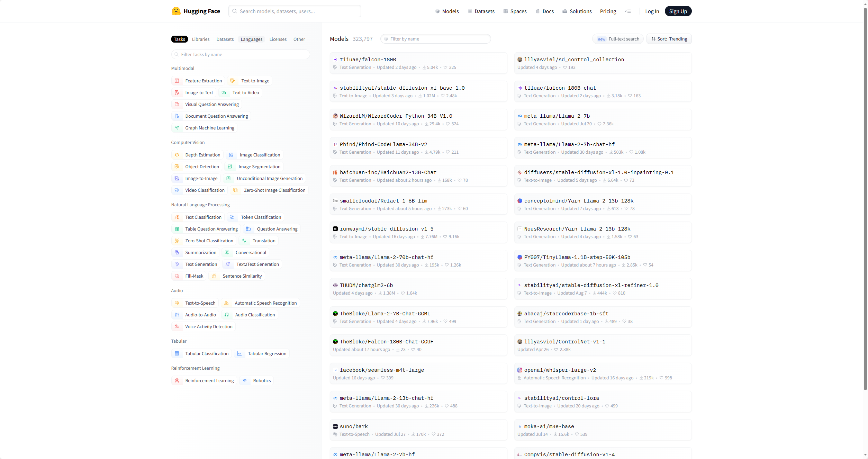Click the Image Classification icon
Image resolution: width=868 pixels, height=459 pixels.
pos(231,155)
